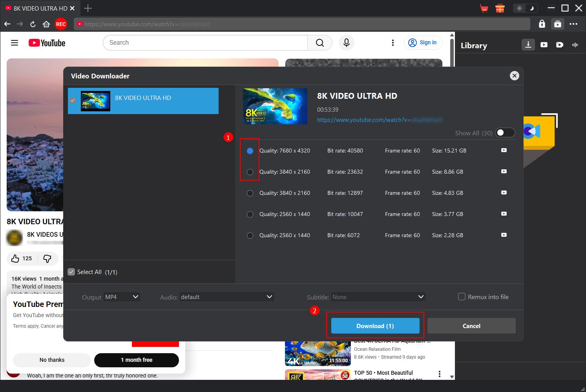
Task: Toggle the light/dark theme switch
Action: 526,8
